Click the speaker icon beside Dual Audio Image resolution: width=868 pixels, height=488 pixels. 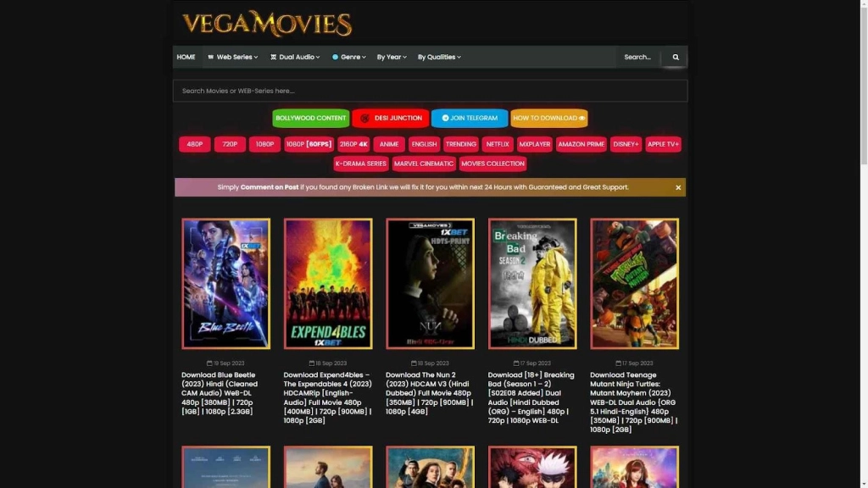coord(273,57)
